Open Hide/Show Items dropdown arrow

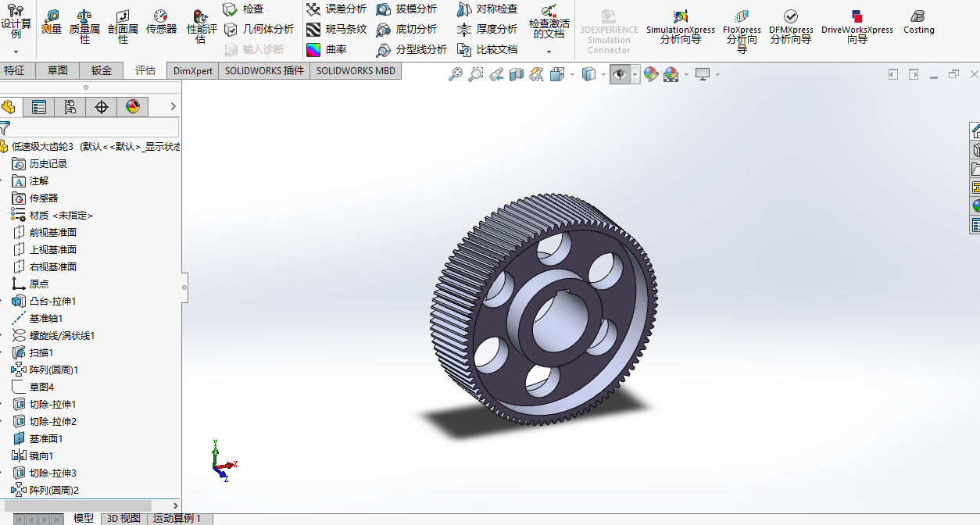pyautogui.click(x=635, y=74)
